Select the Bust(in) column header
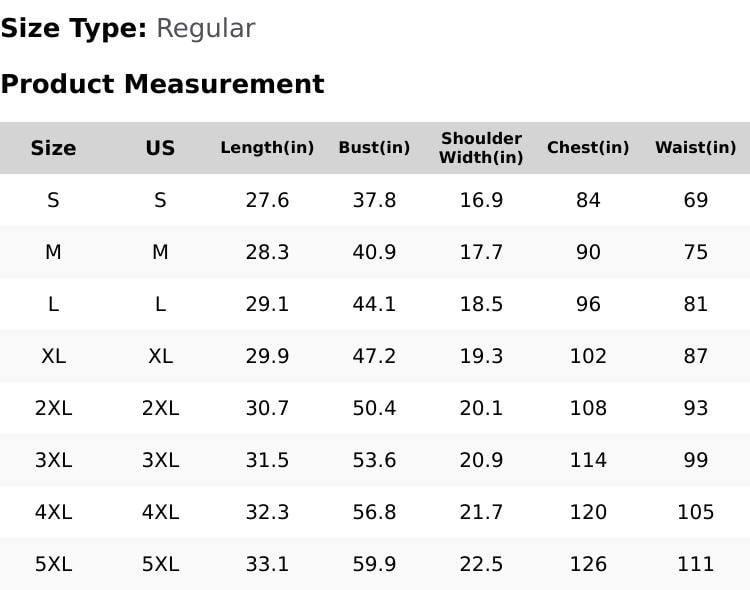The height and width of the screenshot is (590, 750). tap(374, 148)
